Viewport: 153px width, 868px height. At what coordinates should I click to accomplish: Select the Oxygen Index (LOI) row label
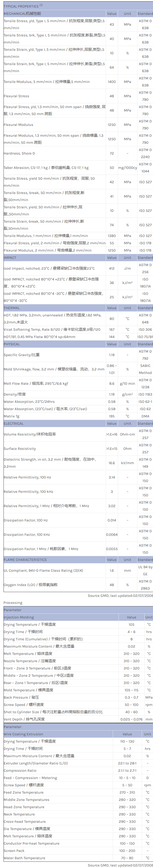pyautogui.click(x=30, y=585)
